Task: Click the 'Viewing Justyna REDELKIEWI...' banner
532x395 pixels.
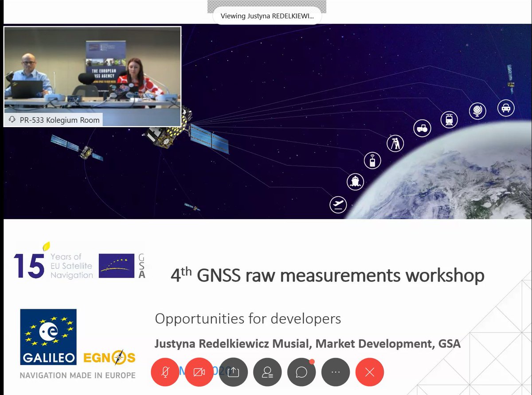Action: point(267,16)
